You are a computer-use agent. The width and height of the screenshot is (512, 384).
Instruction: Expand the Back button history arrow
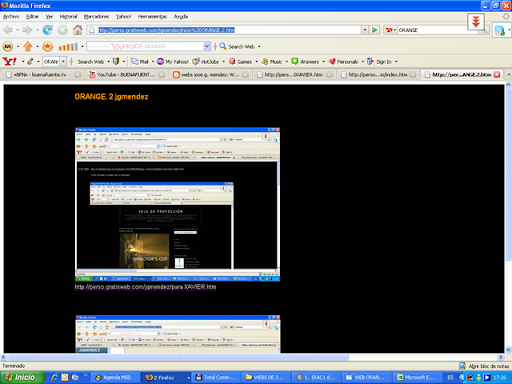pos(17,30)
